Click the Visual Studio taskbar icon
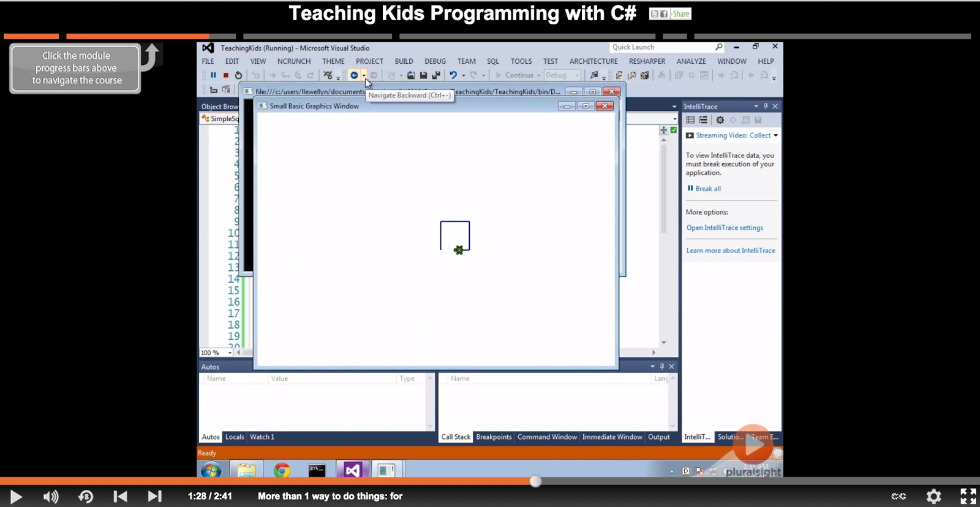 [352, 470]
